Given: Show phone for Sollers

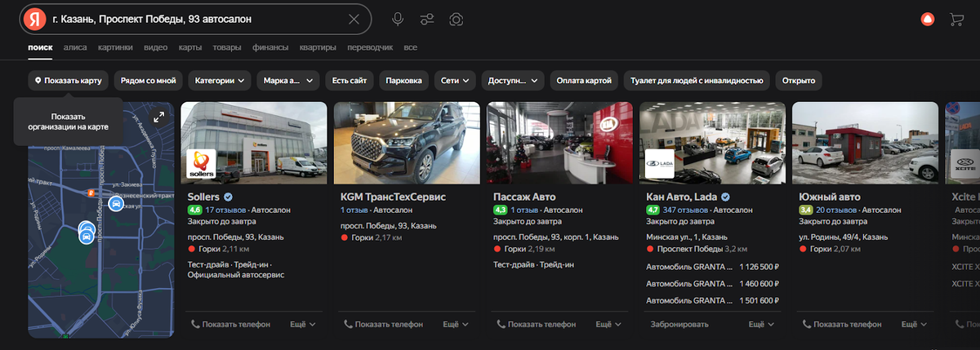Looking at the screenshot, I should 230,324.
